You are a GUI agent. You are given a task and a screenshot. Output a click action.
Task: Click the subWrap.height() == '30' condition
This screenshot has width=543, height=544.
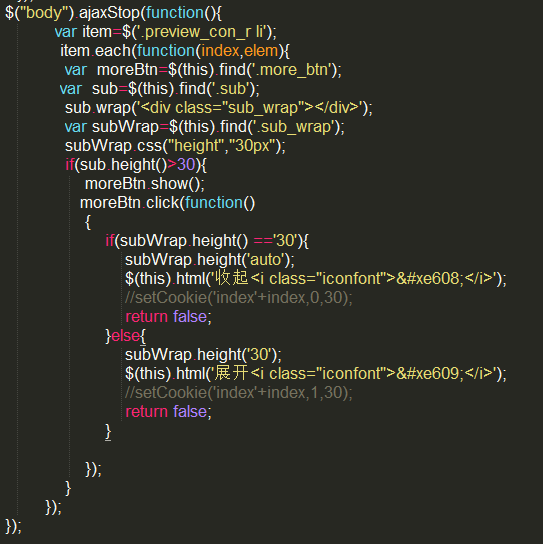coord(207,241)
